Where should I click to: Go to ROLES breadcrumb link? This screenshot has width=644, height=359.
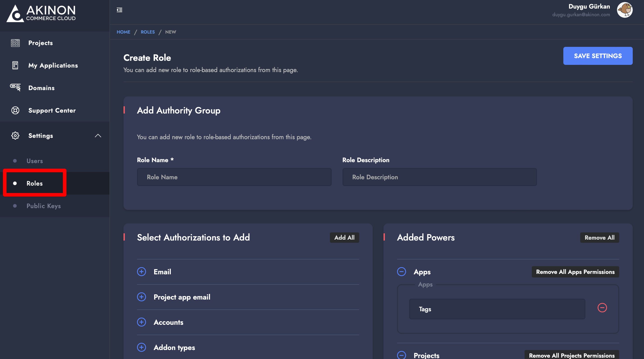tap(148, 32)
